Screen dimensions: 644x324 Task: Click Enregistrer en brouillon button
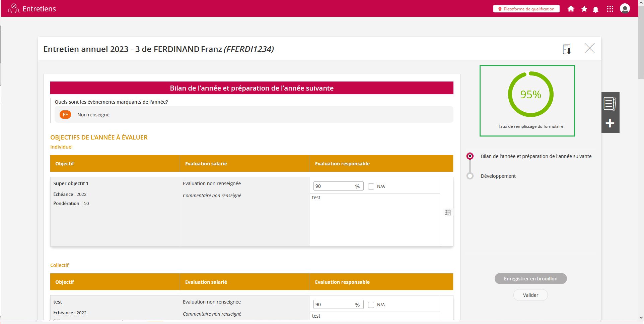530,279
